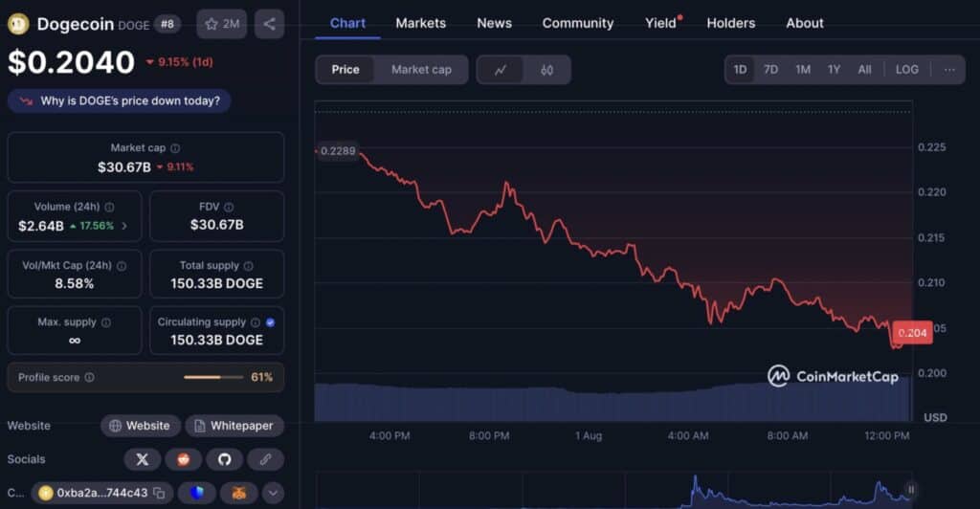Click the #8 rank badge
The width and height of the screenshot is (980, 509).
167,24
